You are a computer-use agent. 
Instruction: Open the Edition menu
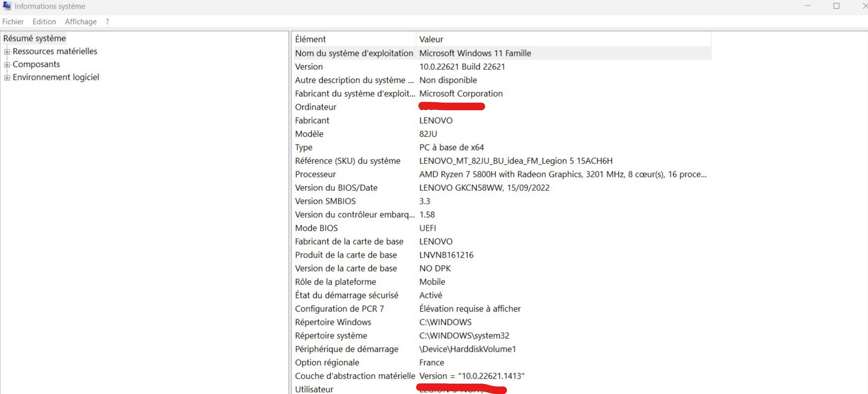(x=44, y=22)
